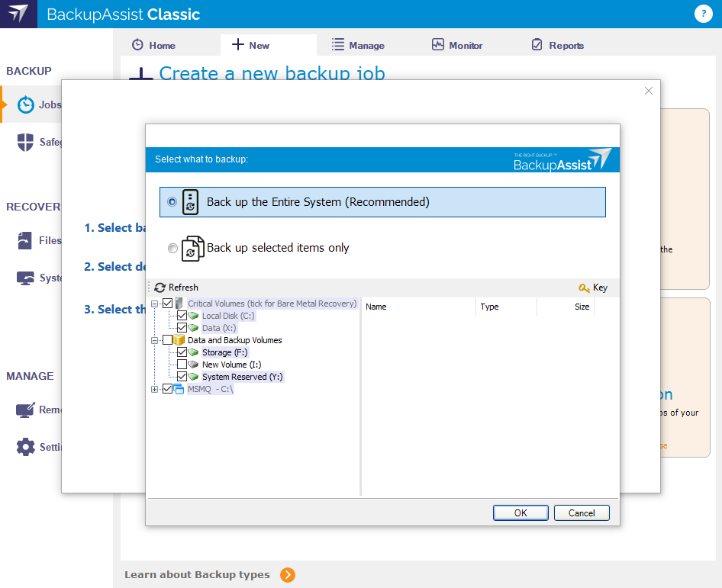This screenshot has height=588, width=722.
Task: Select the MSMQ - C:\ tree label
Action: click(x=211, y=389)
